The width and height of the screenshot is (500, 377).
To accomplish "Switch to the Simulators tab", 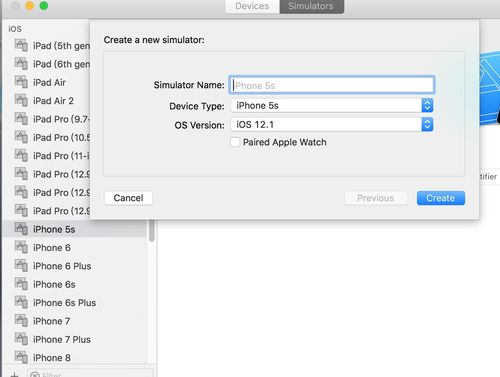I will (x=311, y=6).
